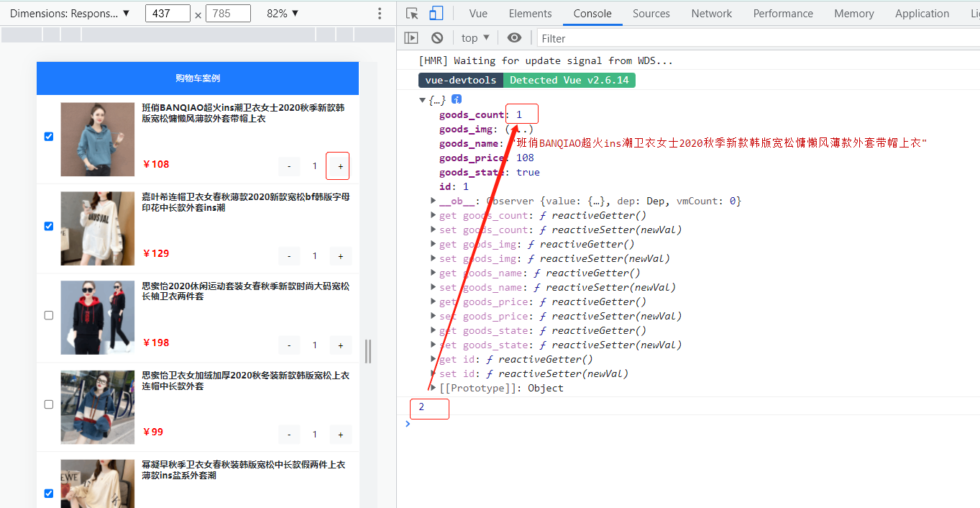
Task: Click the goods_img (...) getter value
Action: 519,130
